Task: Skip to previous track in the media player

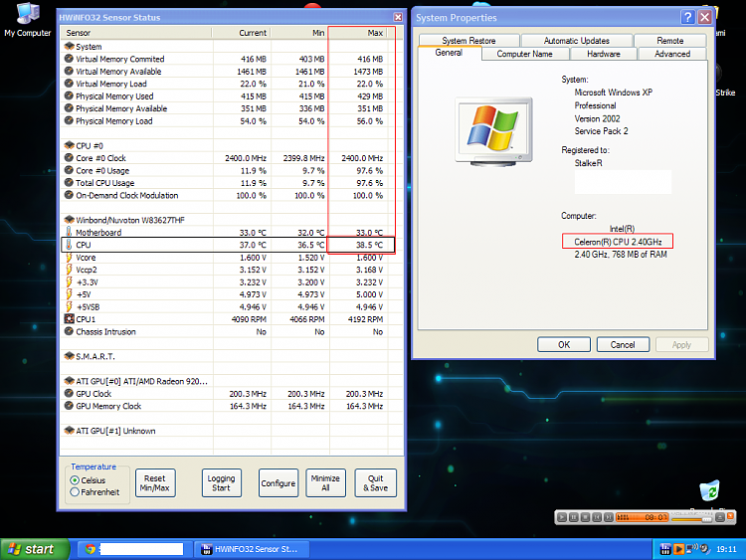Action: point(597,517)
